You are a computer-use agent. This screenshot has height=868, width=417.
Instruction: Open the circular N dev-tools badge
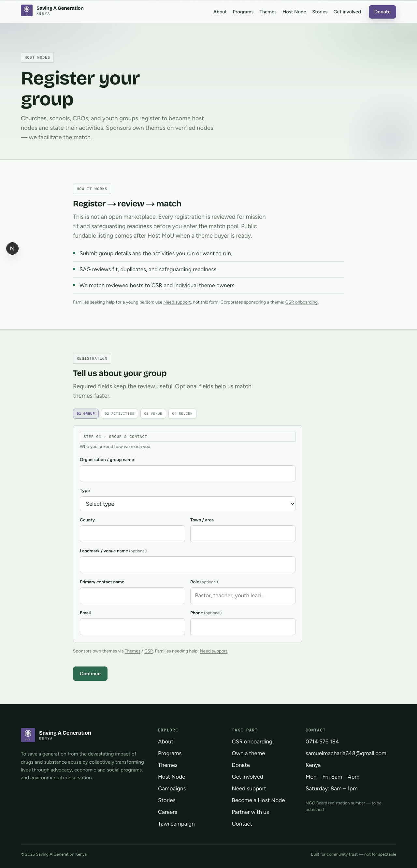click(x=12, y=249)
